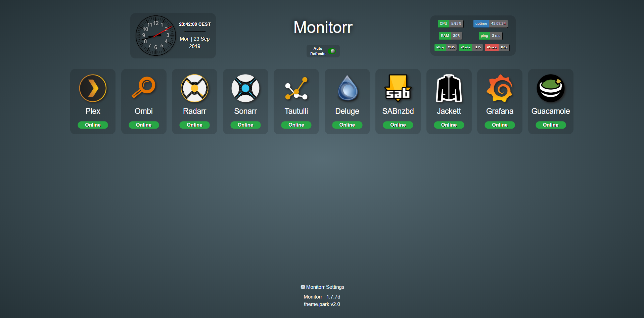Click the SABnzbd yellow logo

pos(398,88)
